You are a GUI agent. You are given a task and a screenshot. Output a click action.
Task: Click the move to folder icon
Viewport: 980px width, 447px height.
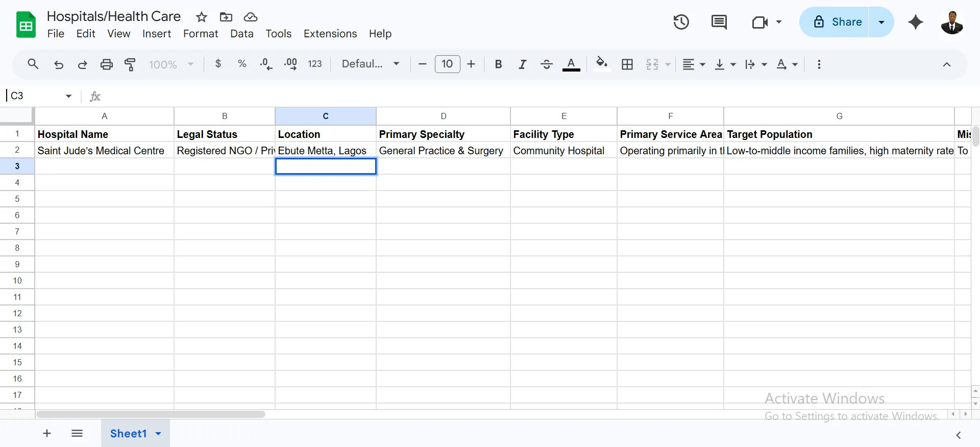[x=226, y=17]
